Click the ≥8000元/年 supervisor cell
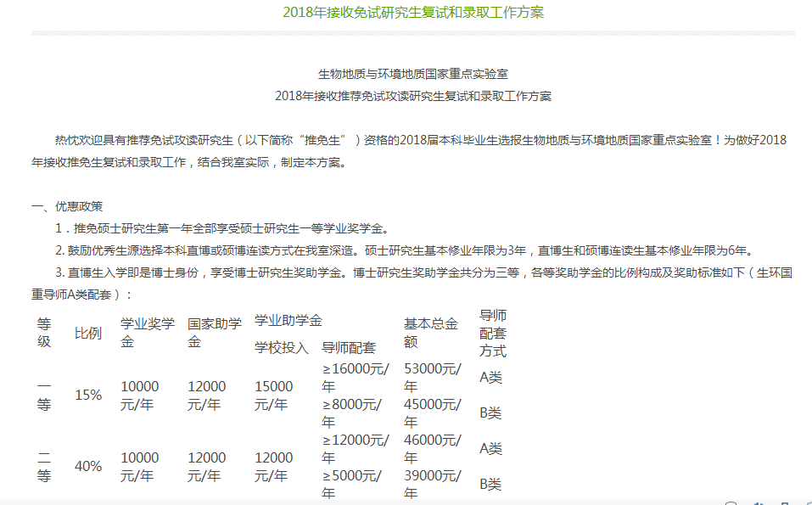Viewport: 812px width, 505px height. tap(351, 413)
